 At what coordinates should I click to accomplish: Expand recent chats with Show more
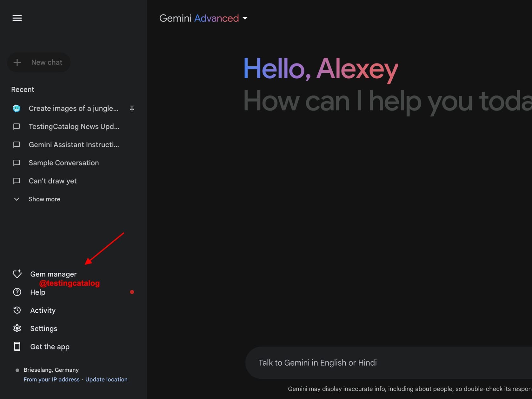coord(44,199)
